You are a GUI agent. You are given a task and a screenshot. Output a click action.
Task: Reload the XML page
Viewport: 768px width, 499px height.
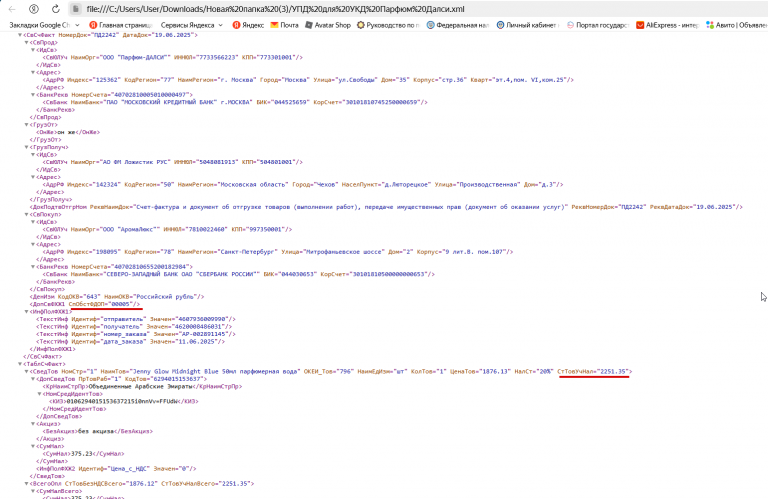click(x=55, y=9)
